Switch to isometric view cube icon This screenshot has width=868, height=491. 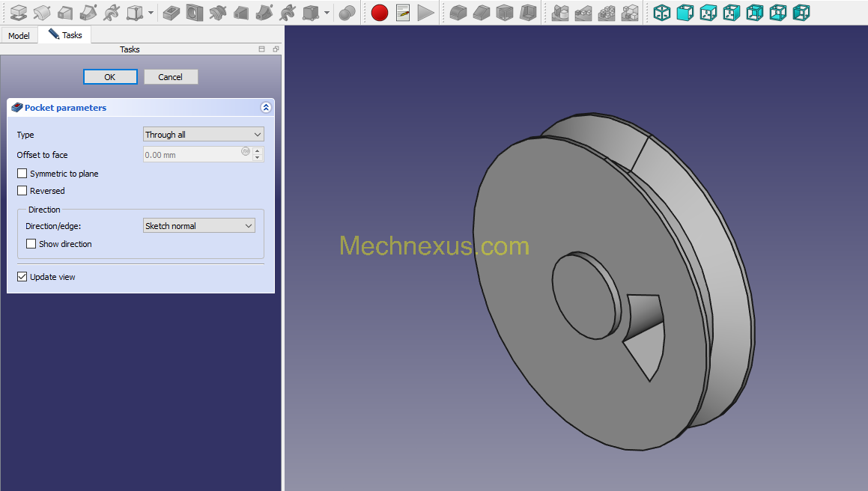tap(662, 12)
